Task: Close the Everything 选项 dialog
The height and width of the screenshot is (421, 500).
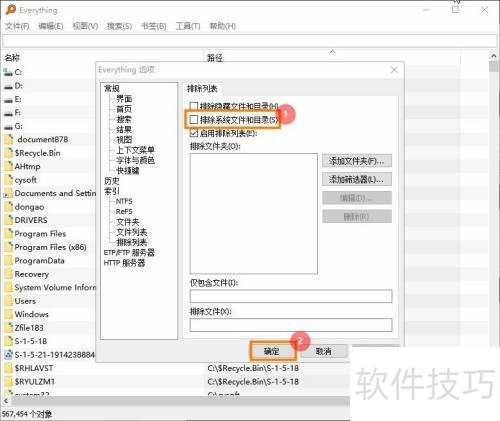Action: (394, 70)
